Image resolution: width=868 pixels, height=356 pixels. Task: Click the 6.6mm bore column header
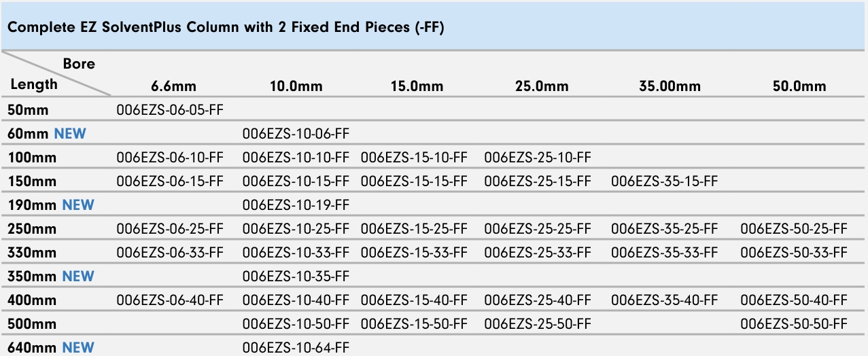point(170,86)
